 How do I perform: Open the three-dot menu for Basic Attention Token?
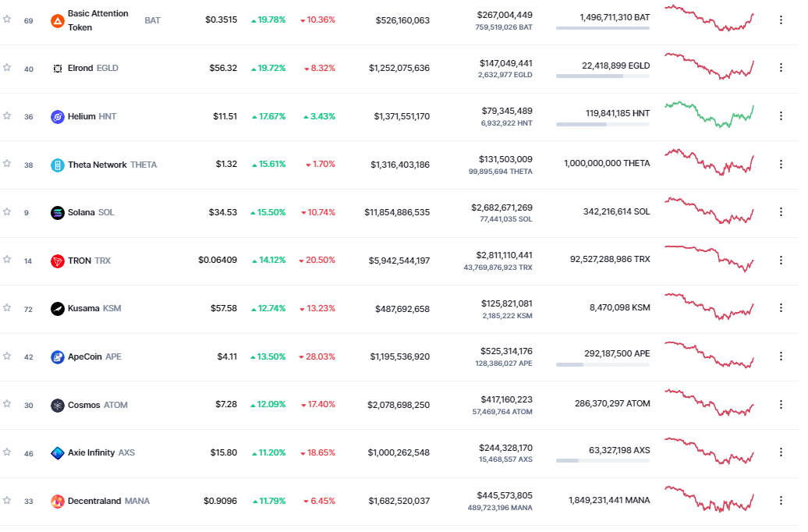pos(781,20)
